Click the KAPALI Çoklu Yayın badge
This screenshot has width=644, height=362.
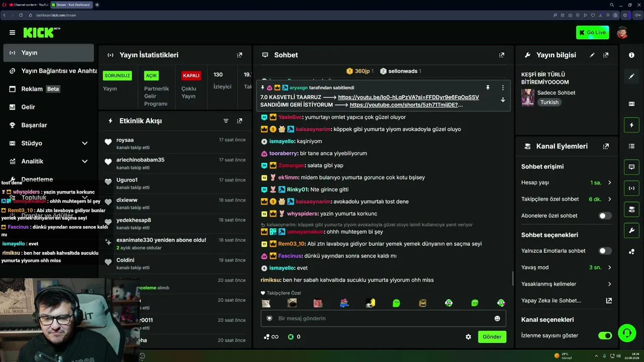coord(191,75)
